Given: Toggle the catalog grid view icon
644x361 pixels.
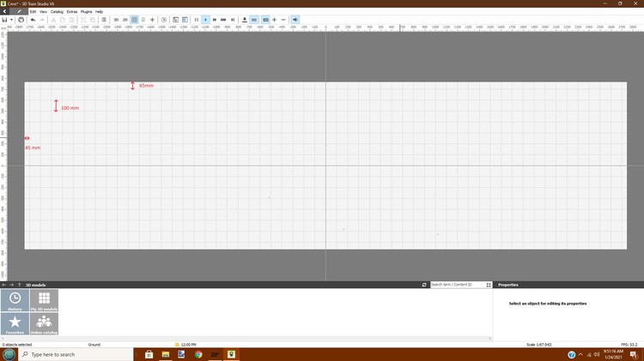Looking at the screenshot, I should (489, 285).
